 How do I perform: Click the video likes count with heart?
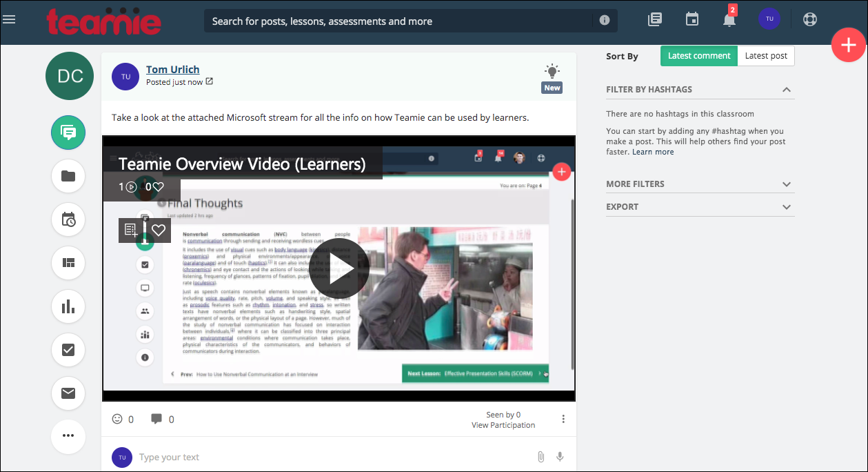click(x=154, y=186)
